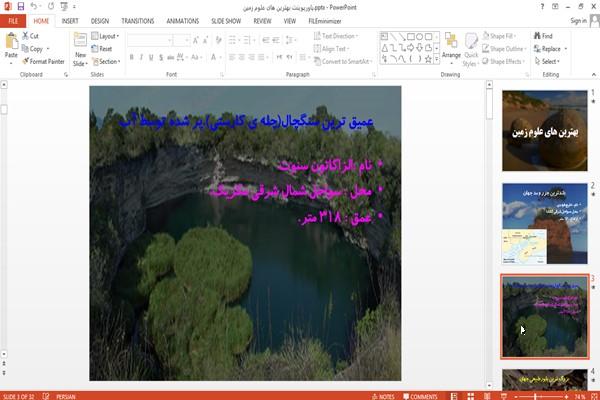Switch to the INSERT tab

pyautogui.click(x=70, y=21)
